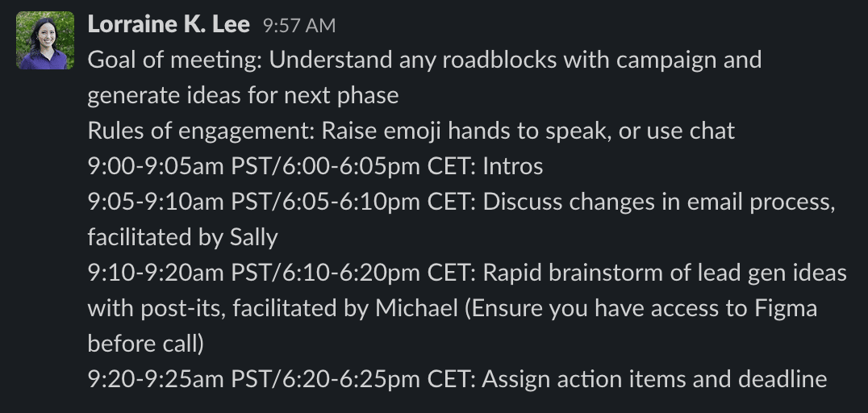Click the 'before call)' text line
The image size is (868, 413).
[145, 344]
